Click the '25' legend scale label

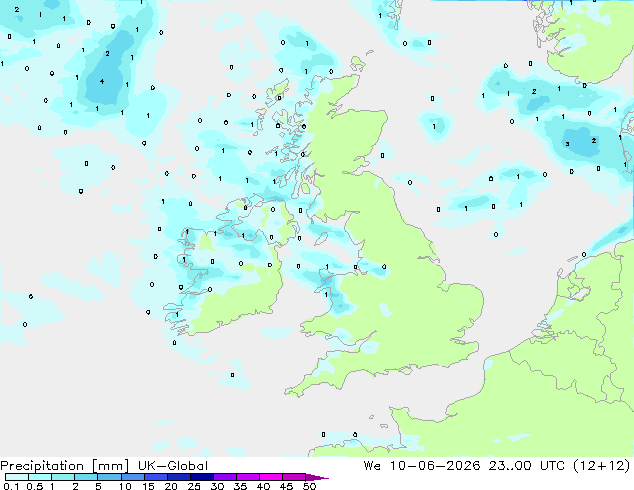pos(194,486)
